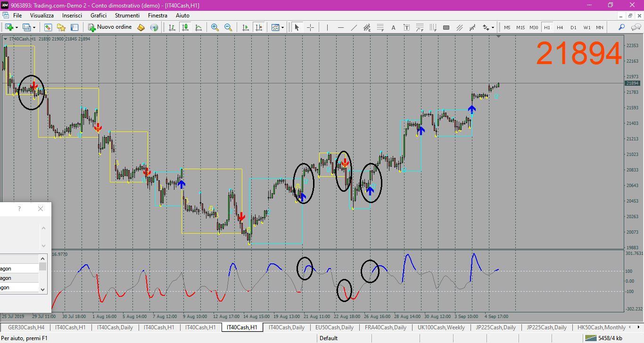Switch timeframe to H4
Viewport: 644px width, 343px height.
(560, 27)
